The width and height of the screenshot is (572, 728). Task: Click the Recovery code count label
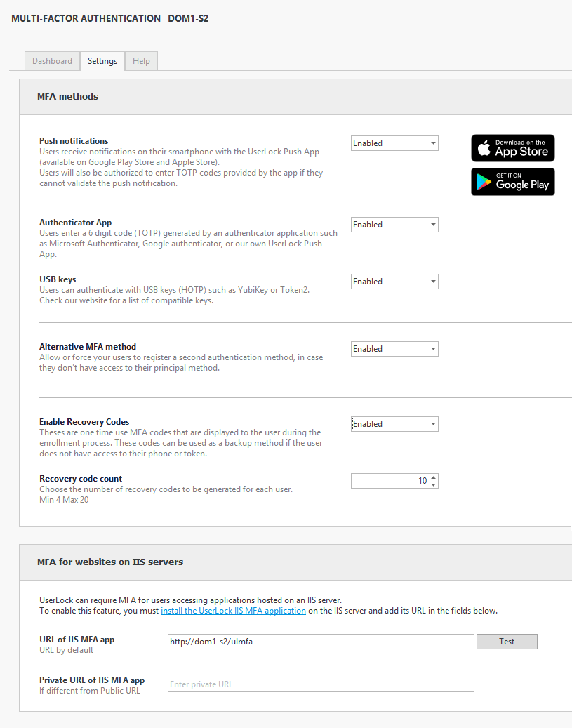pos(81,478)
